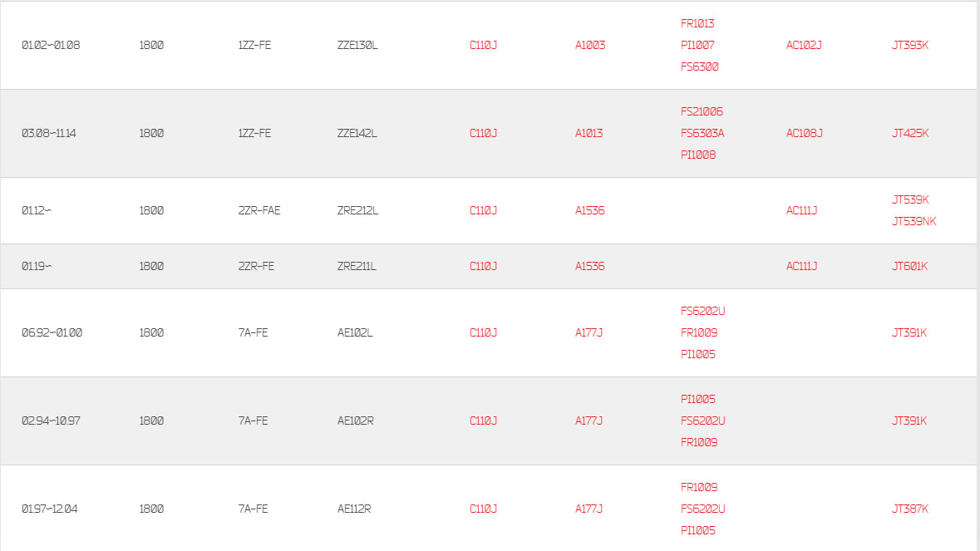
Task: Click A177J in the AE102R row
Action: [x=588, y=421]
